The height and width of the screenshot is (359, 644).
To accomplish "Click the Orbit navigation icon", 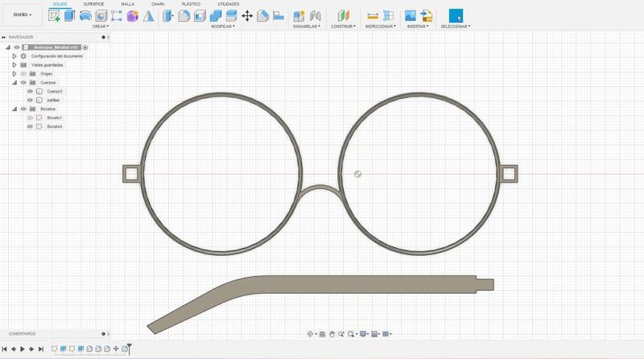I will pyautogui.click(x=311, y=334).
